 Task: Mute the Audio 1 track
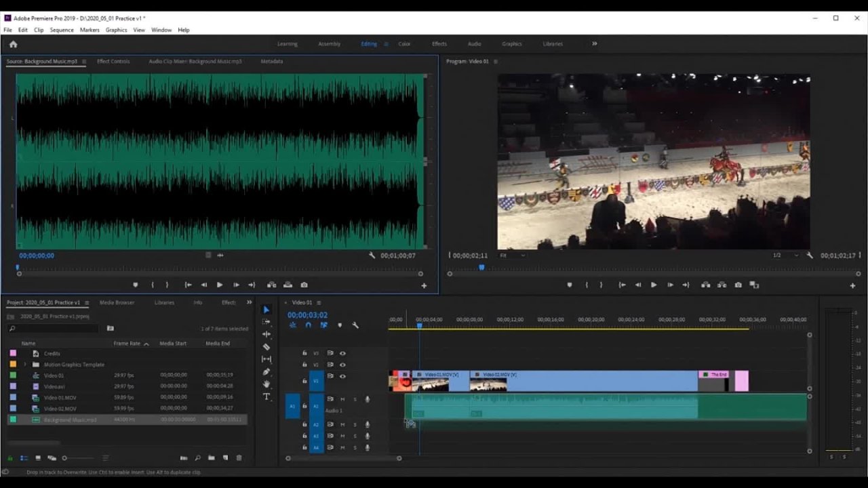pyautogui.click(x=343, y=399)
